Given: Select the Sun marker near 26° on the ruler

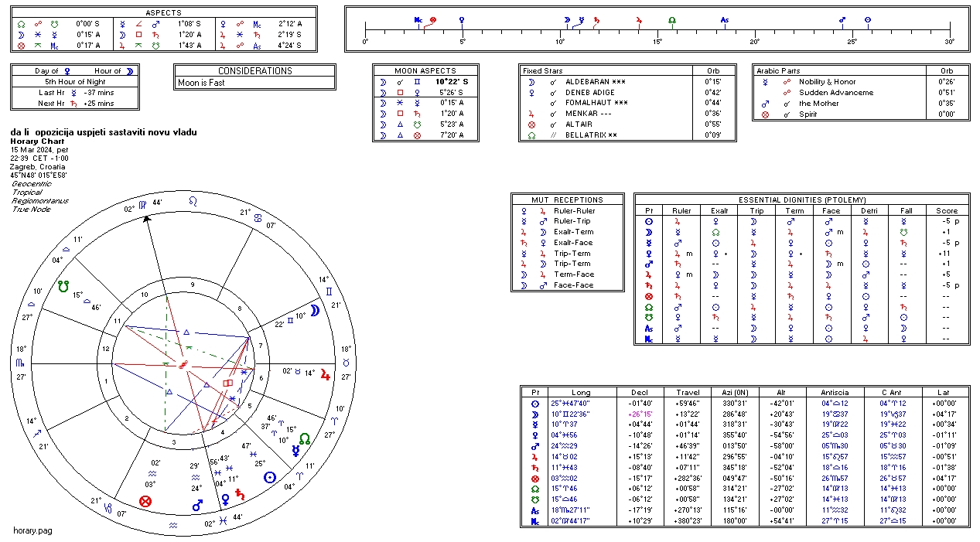Looking at the screenshot, I should click(868, 19).
